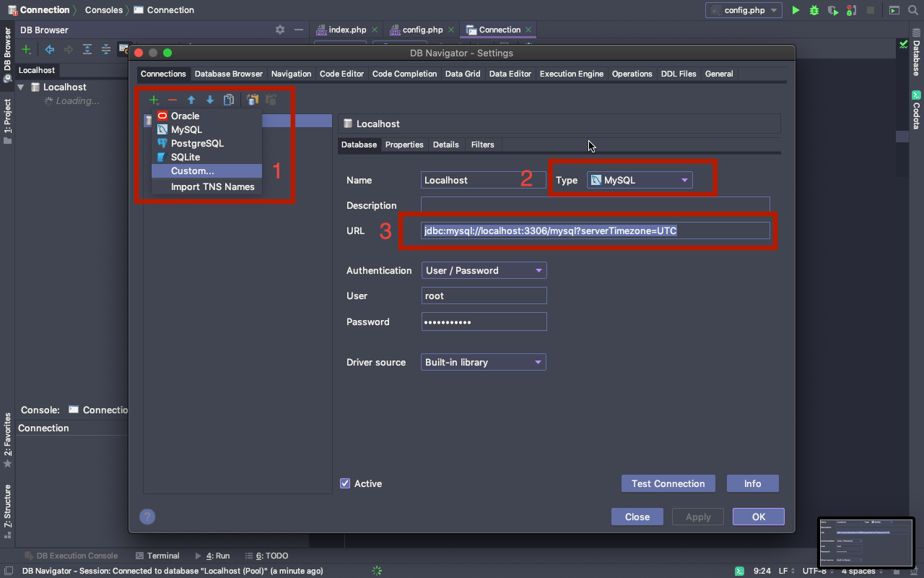Viewport: 924px width, 578px height.
Task: Click the User field containing root
Action: tap(484, 296)
